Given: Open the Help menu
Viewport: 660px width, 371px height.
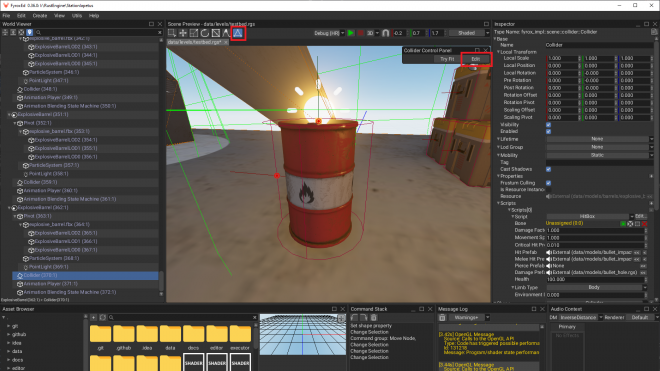Looking at the screenshot, I should click(x=93, y=16).
